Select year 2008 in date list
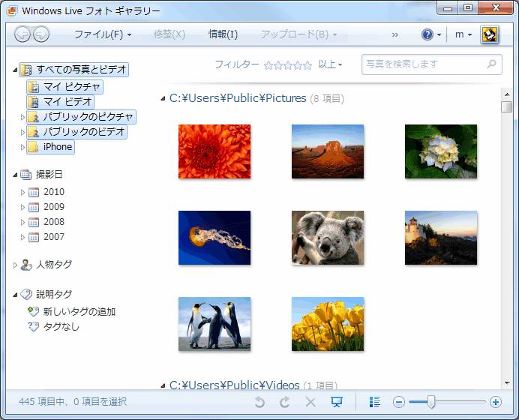Viewport: 519px width, 420px height. point(53,222)
